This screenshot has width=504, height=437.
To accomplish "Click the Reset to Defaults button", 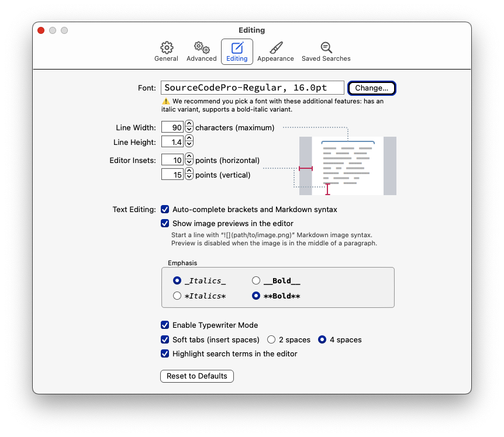I will point(197,376).
